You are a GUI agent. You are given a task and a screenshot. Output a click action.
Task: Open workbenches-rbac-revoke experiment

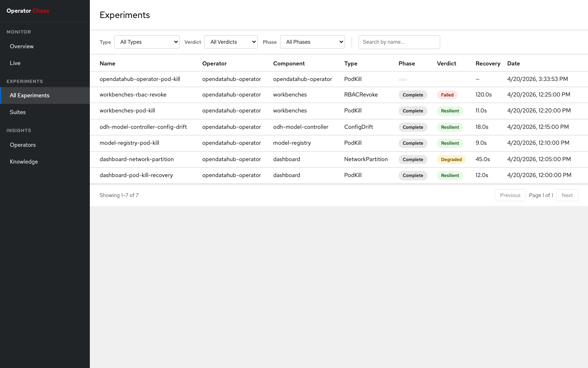133,95
